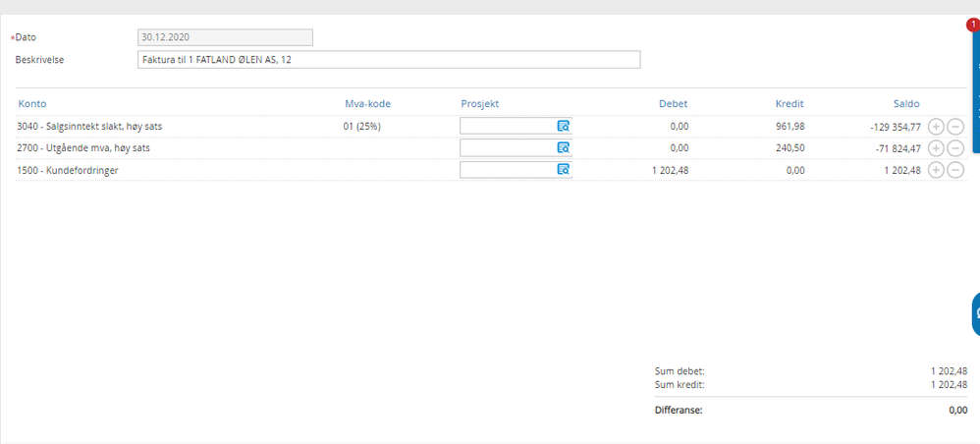Screen dimensions: 980x444
Task: Add a line after the 3040 Salgsinntekt row
Action: point(936,127)
